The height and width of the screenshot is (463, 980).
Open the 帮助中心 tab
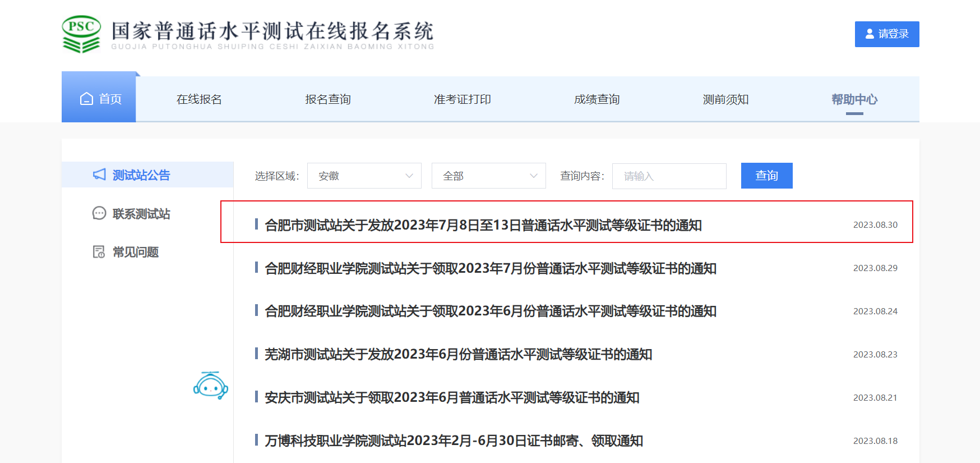(x=854, y=99)
